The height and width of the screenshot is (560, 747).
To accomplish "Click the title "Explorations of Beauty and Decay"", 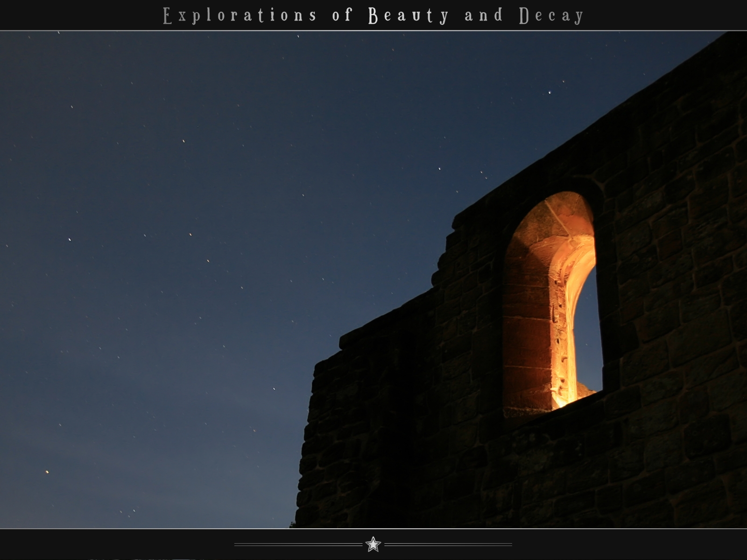I will tap(373, 15).
